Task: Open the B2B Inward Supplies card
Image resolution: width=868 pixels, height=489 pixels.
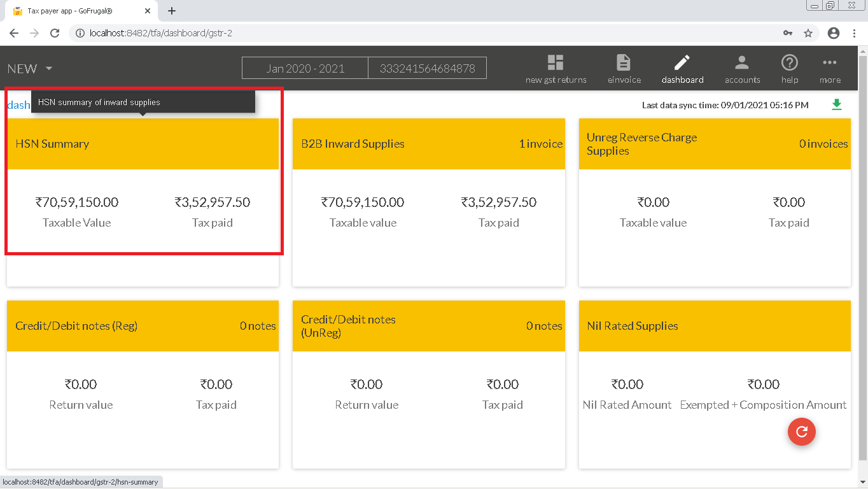Action: 429,202
